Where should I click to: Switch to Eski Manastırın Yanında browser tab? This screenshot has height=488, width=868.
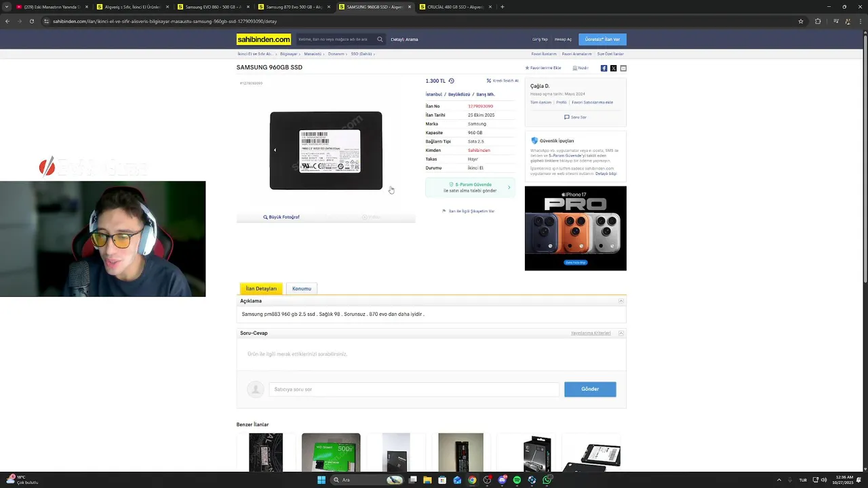[x=52, y=7]
